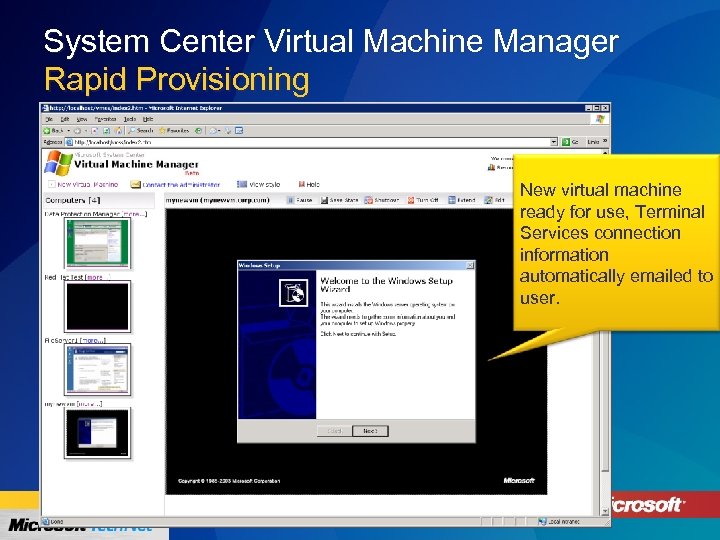The height and width of the screenshot is (540, 720).
Task: Click the address bar URL field
Action: (308, 142)
